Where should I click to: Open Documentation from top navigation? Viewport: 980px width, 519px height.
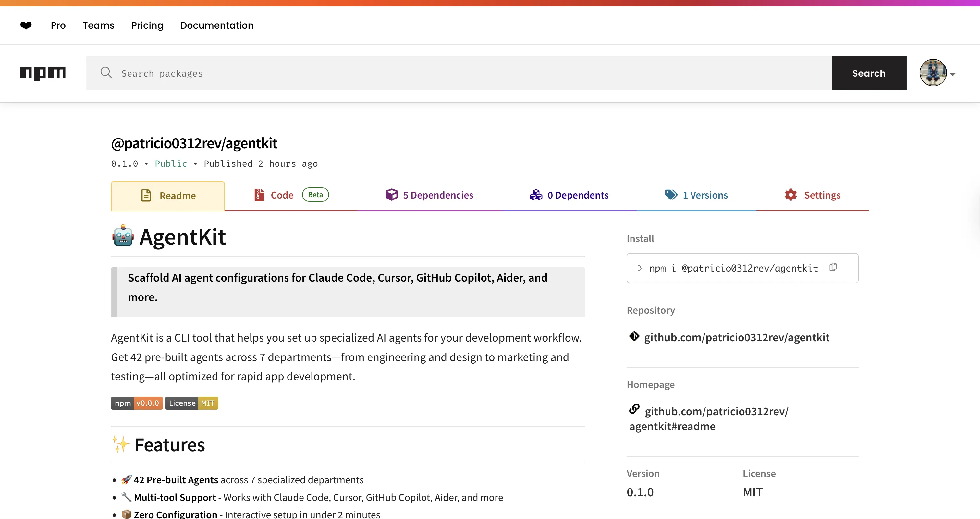pos(217,26)
